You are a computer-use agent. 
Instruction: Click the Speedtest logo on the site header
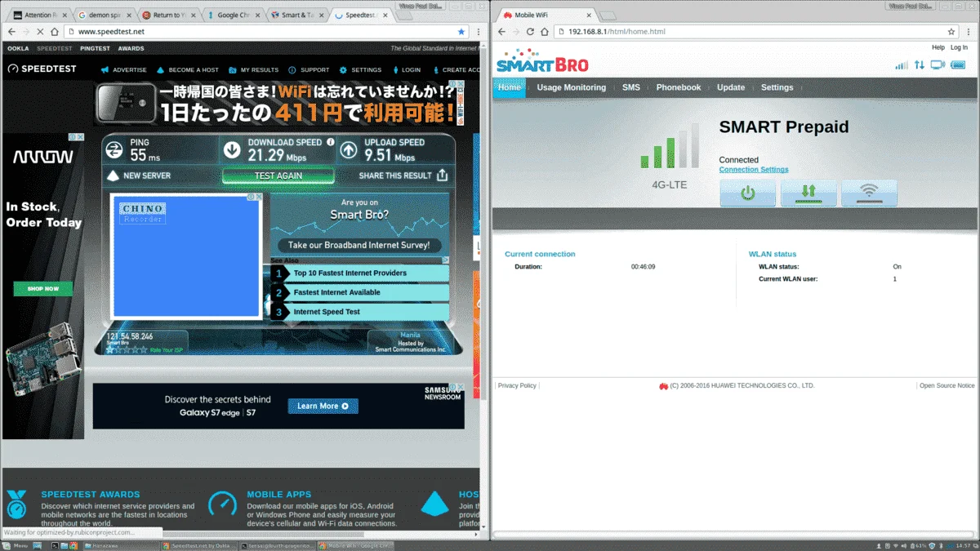point(42,69)
